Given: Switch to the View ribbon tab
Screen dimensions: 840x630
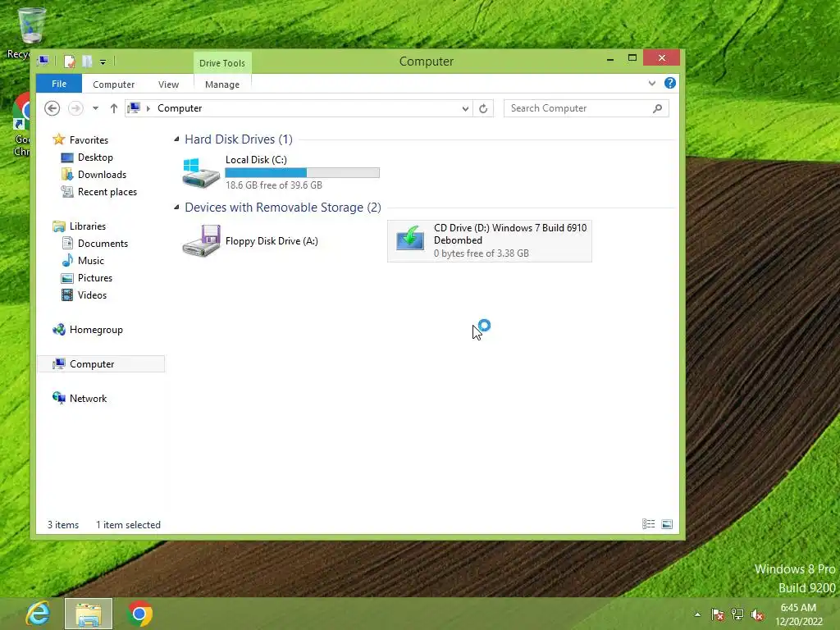Looking at the screenshot, I should (168, 84).
